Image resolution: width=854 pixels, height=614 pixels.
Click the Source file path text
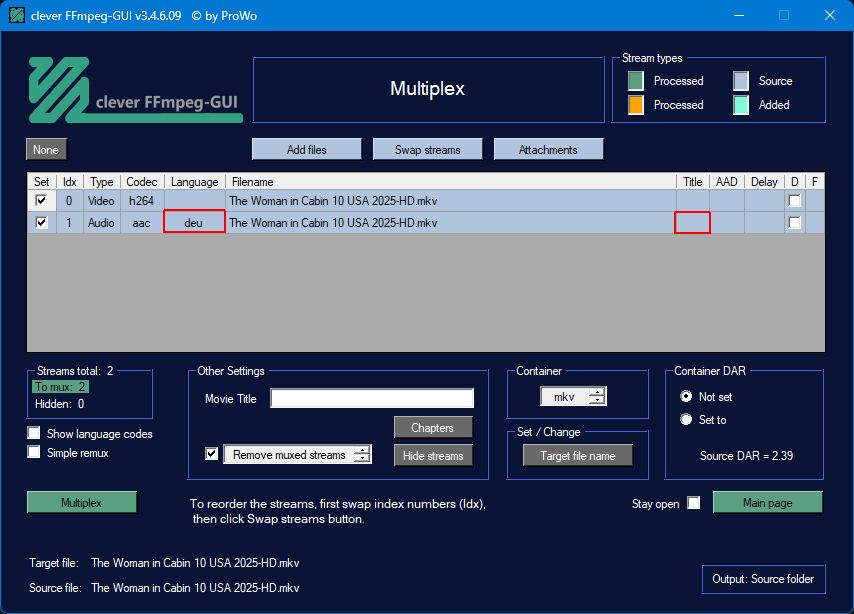(195, 587)
